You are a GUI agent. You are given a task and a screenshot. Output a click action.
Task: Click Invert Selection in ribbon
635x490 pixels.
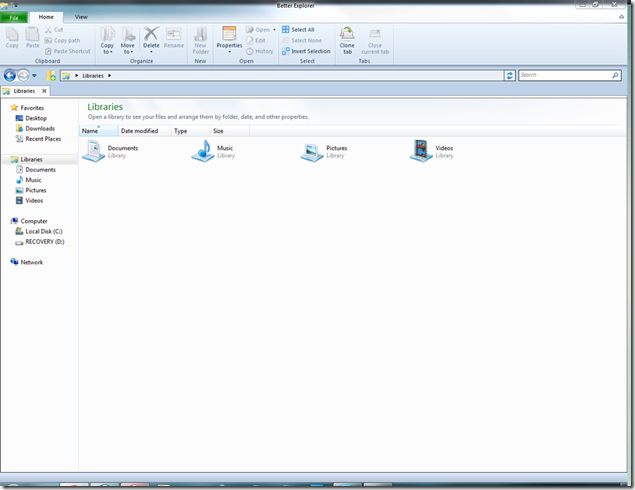point(306,51)
